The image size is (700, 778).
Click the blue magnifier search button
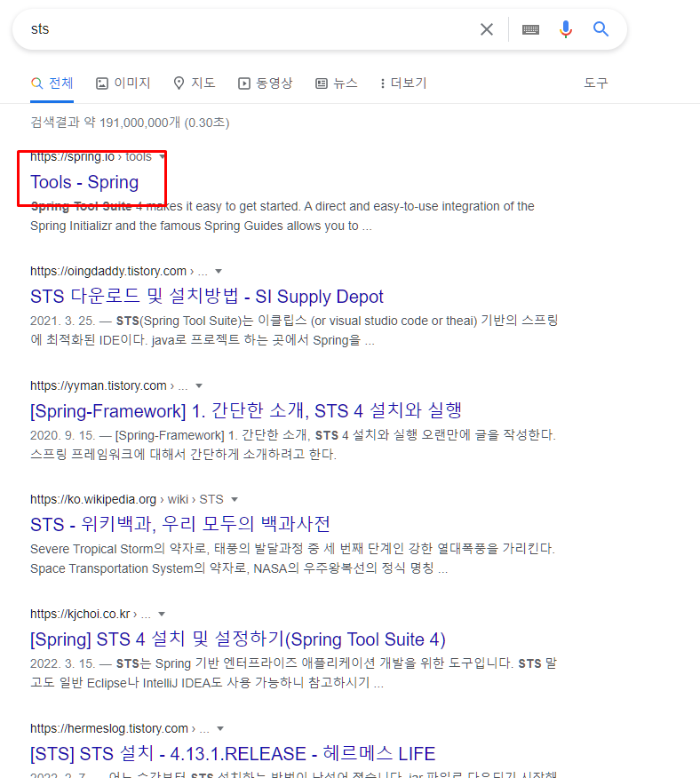pos(601,29)
